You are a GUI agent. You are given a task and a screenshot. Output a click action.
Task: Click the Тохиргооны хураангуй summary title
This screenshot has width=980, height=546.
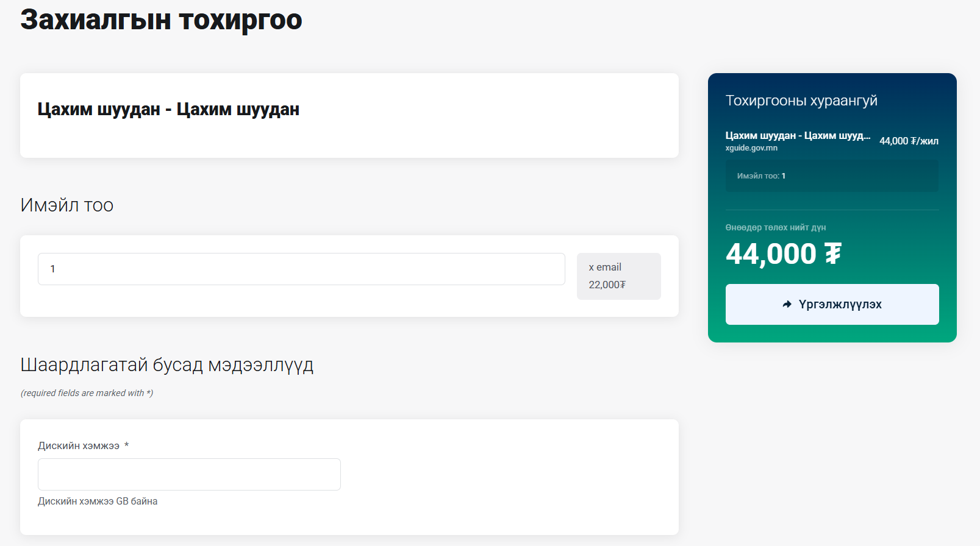click(x=801, y=101)
